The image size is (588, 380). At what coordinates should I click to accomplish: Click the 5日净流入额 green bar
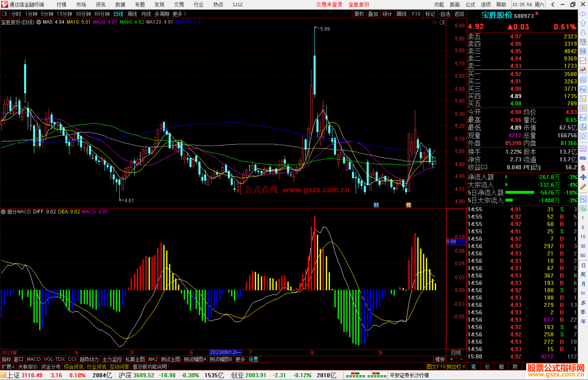519,193
